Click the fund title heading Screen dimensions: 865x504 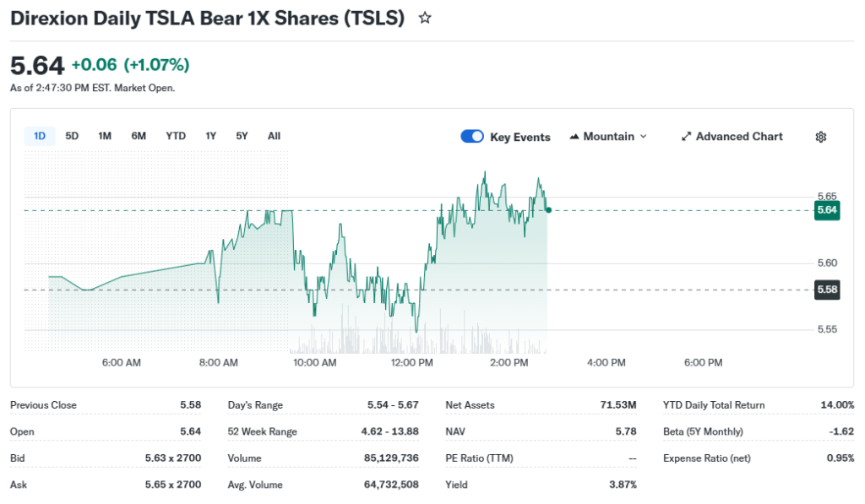207,18
